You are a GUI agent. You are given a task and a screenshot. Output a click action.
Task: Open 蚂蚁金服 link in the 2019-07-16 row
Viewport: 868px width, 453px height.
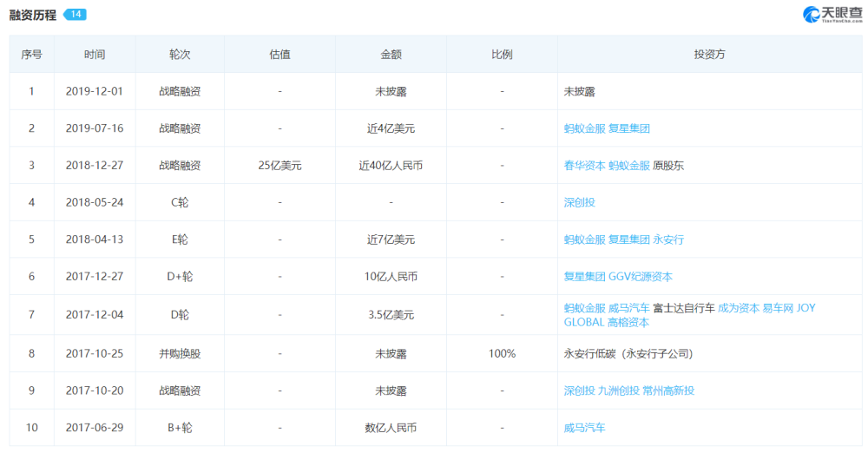pos(584,128)
